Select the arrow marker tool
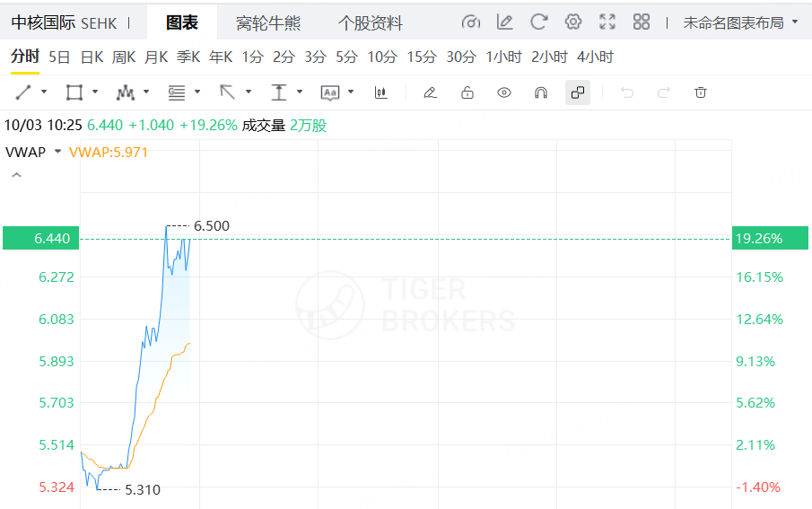Viewport: 812px width, 509px height. point(227,92)
